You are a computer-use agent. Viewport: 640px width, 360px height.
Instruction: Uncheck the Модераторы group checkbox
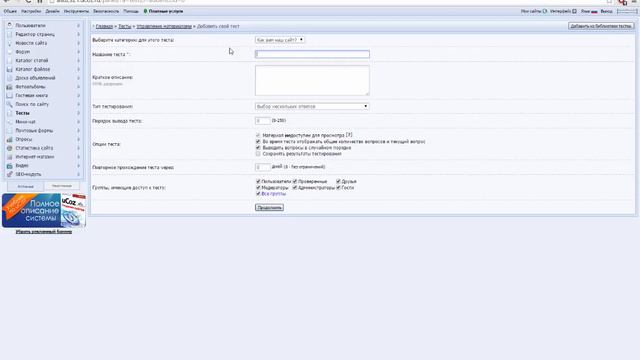click(x=258, y=188)
